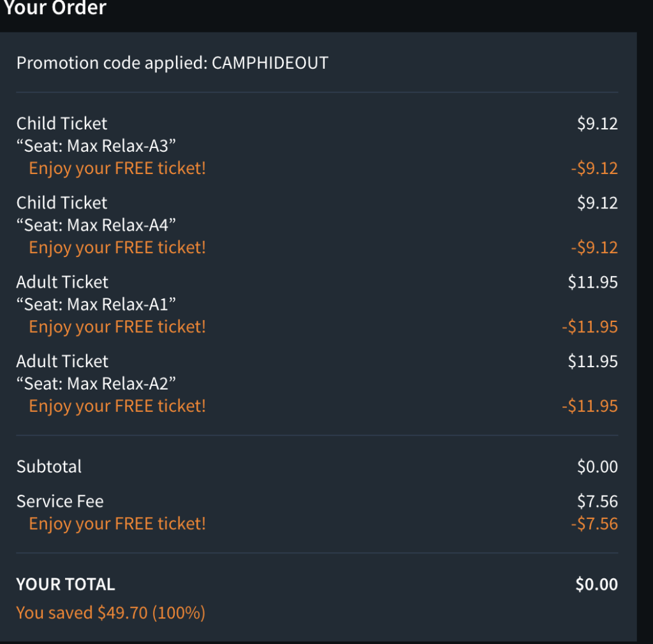Screen dimensions: 653x644
Task: Click the second Adult Ticket label
Action: click(62, 362)
